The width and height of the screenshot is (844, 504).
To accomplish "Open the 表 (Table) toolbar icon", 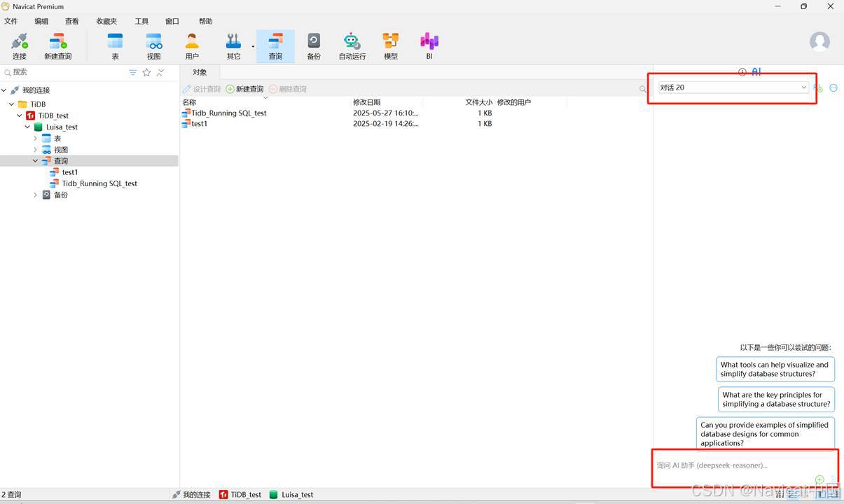I will (x=116, y=46).
